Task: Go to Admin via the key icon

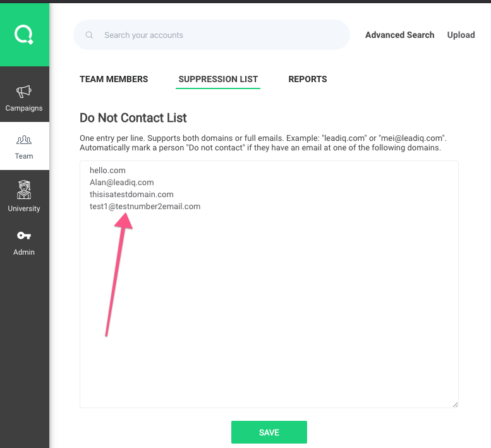Action: [x=24, y=236]
